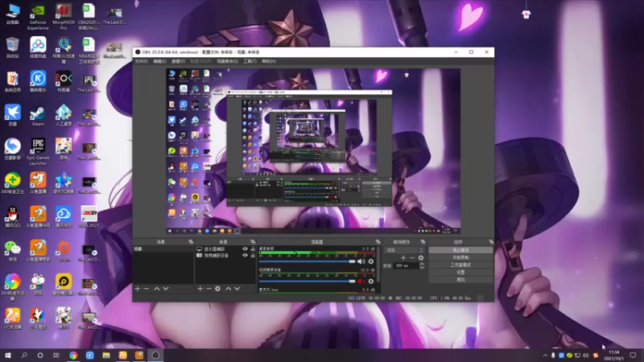Pop out the Sources dock panel
Viewport: 644px width, 362px height.
pos(253,242)
